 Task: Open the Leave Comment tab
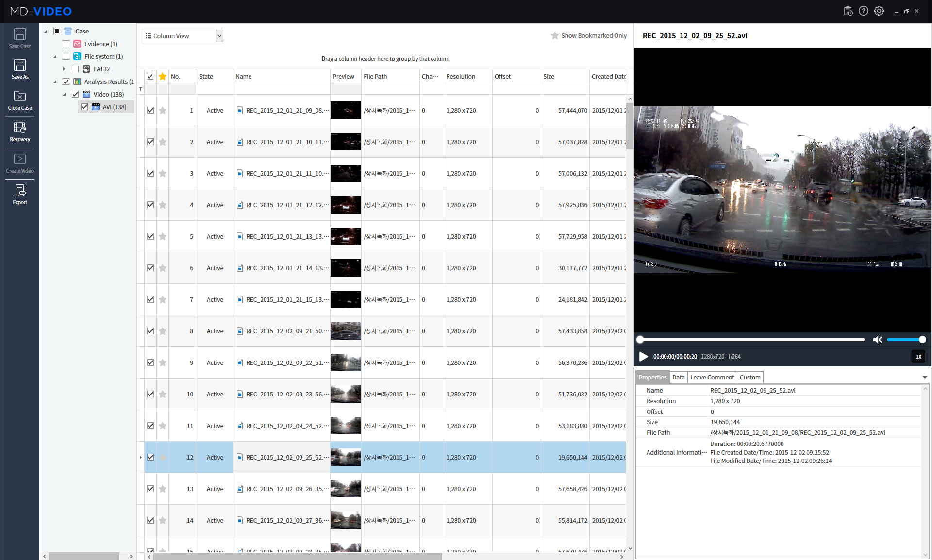tap(712, 378)
